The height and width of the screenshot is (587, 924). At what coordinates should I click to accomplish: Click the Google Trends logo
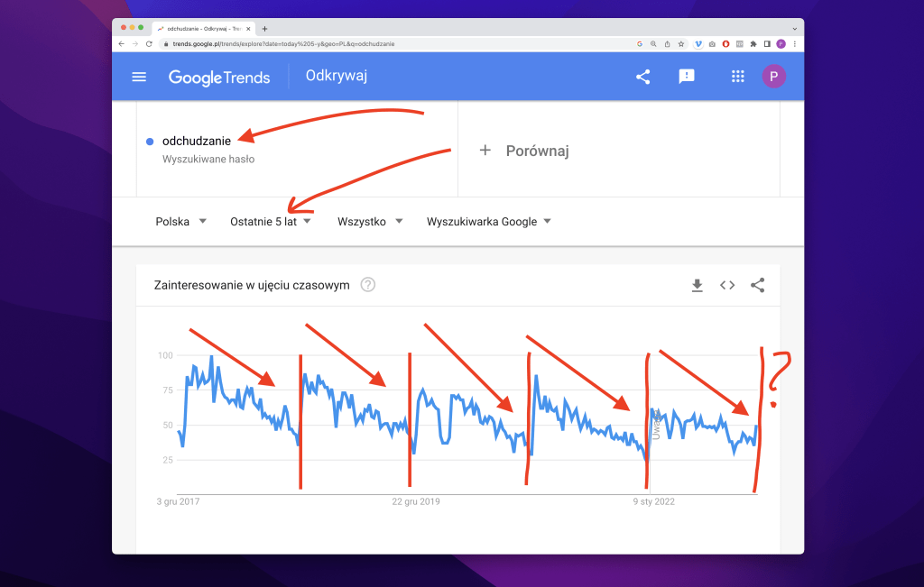[219, 77]
